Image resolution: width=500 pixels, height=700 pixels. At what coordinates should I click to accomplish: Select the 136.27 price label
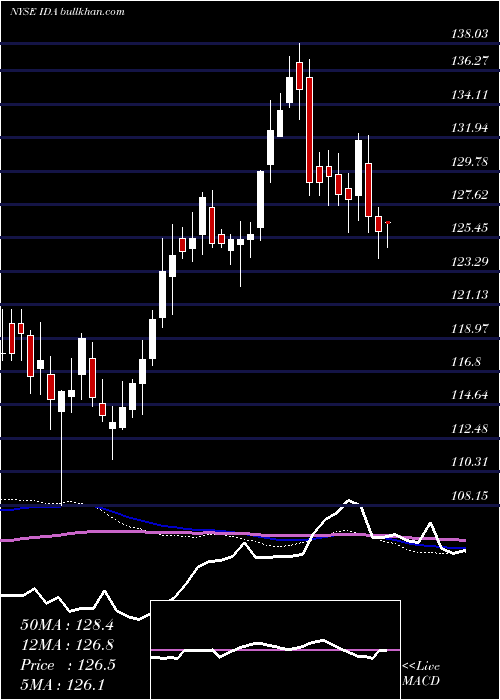coord(470,61)
